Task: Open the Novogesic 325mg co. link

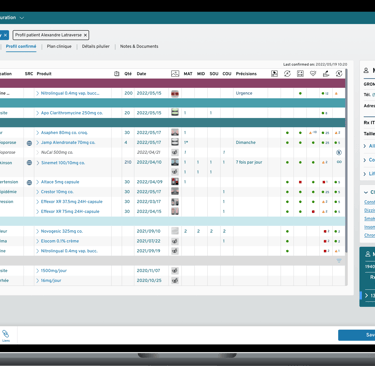Action: pos(62,231)
